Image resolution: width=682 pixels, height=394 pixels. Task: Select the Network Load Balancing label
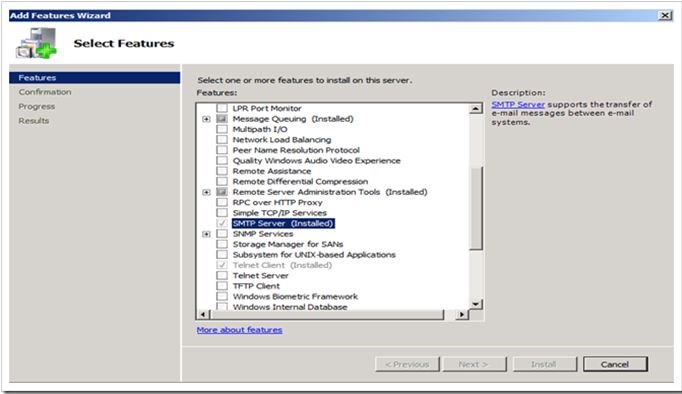281,140
